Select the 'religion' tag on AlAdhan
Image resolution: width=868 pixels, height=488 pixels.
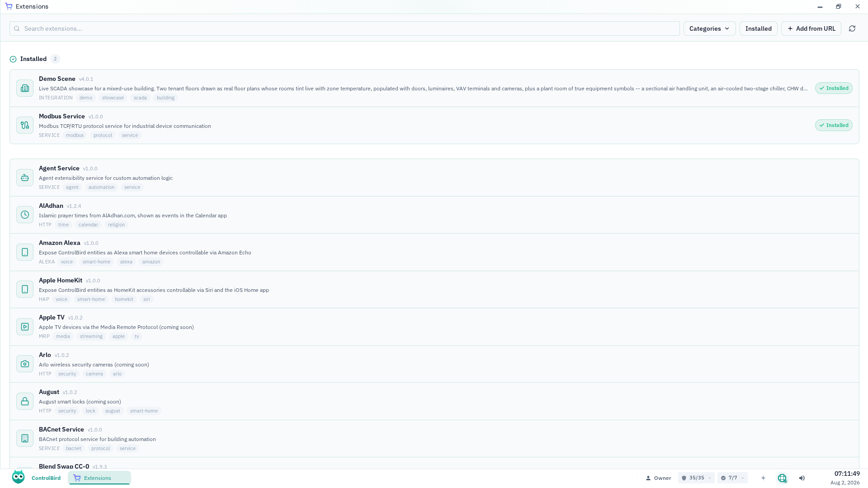(x=116, y=225)
